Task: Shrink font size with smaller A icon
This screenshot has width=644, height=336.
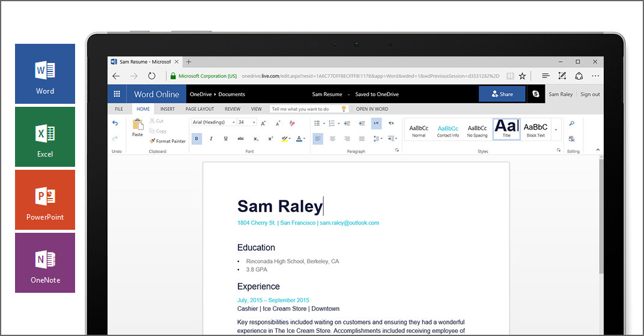Action: click(x=278, y=123)
